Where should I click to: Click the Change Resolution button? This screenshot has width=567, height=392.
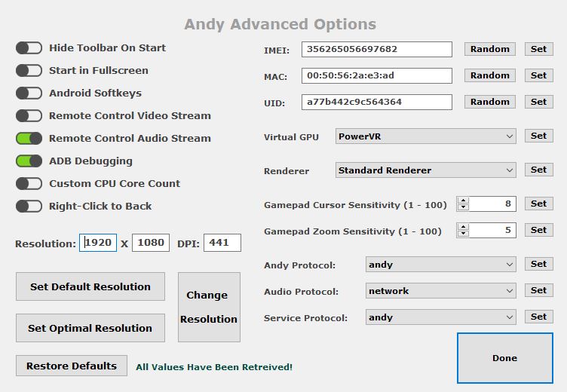point(209,307)
